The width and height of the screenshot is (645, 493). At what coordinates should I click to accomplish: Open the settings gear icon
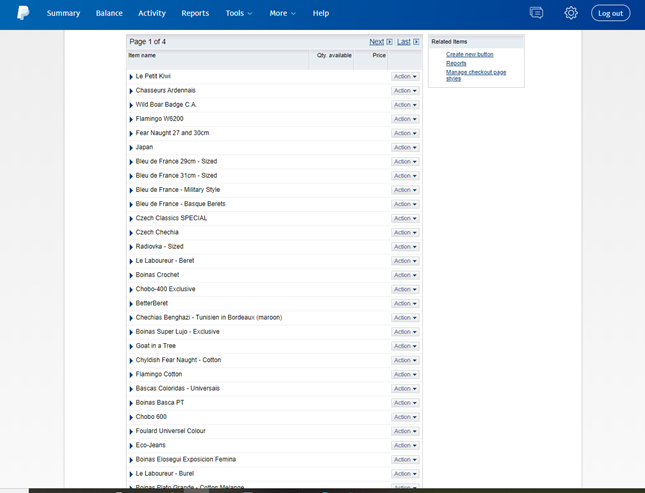(571, 13)
